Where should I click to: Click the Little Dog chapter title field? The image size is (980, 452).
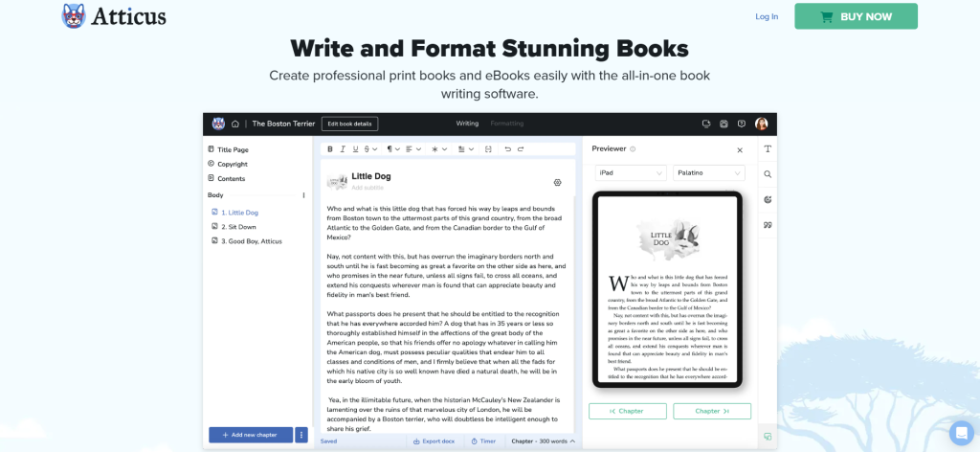click(371, 177)
